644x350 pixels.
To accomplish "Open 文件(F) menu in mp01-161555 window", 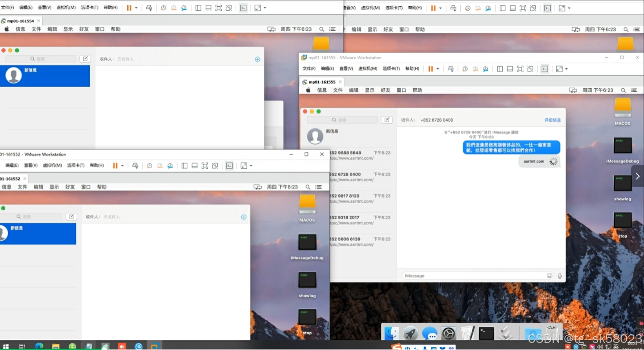I will pos(309,69).
